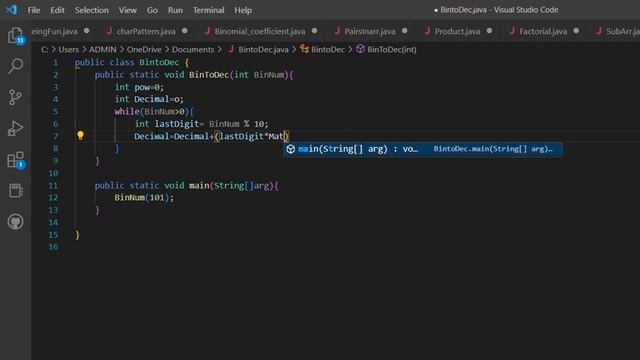Close unsaved charPattern.java tab via dot
This screenshot has height=360, width=640.
point(185,31)
